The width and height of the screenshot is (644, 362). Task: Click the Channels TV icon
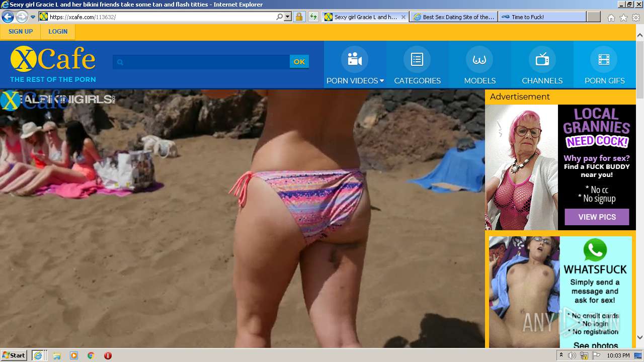[542, 59]
